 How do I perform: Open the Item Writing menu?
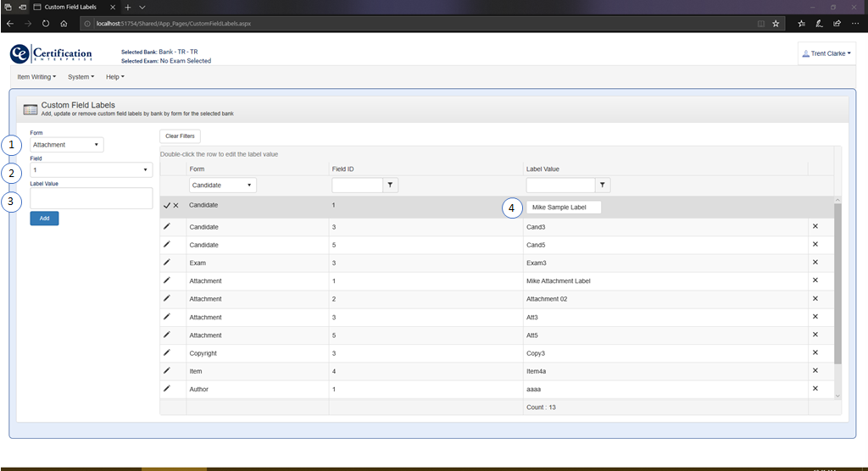[36, 77]
